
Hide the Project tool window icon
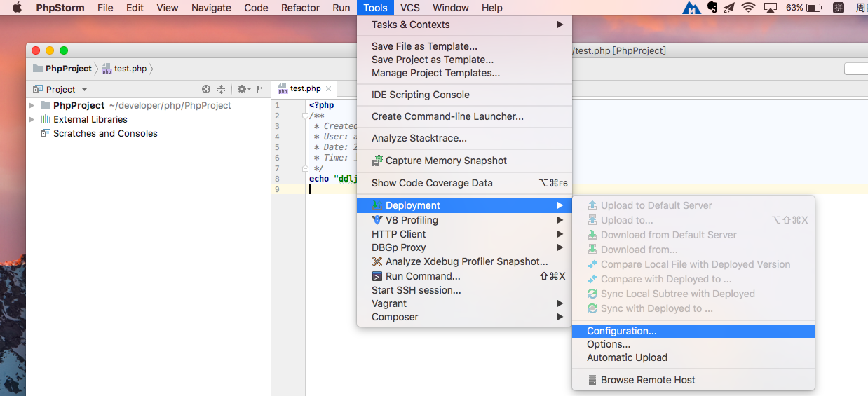[x=261, y=89]
